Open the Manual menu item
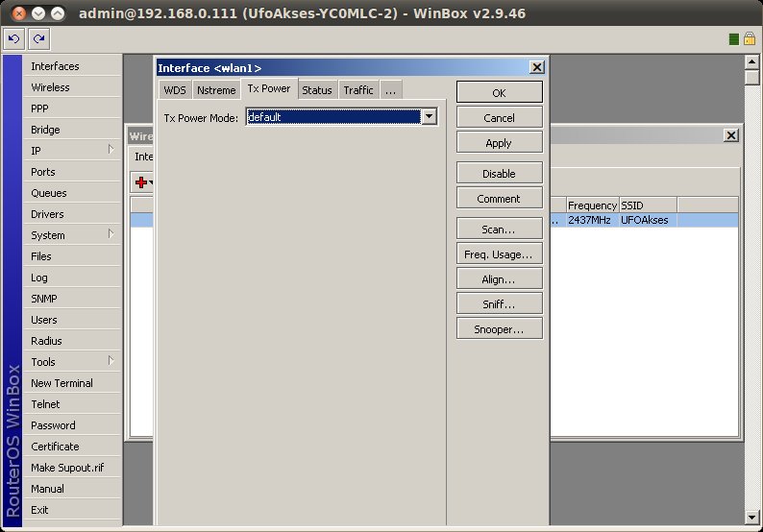The width and height of the screenshot is (763, 532). pyautogui.click(x=72, y=488)
